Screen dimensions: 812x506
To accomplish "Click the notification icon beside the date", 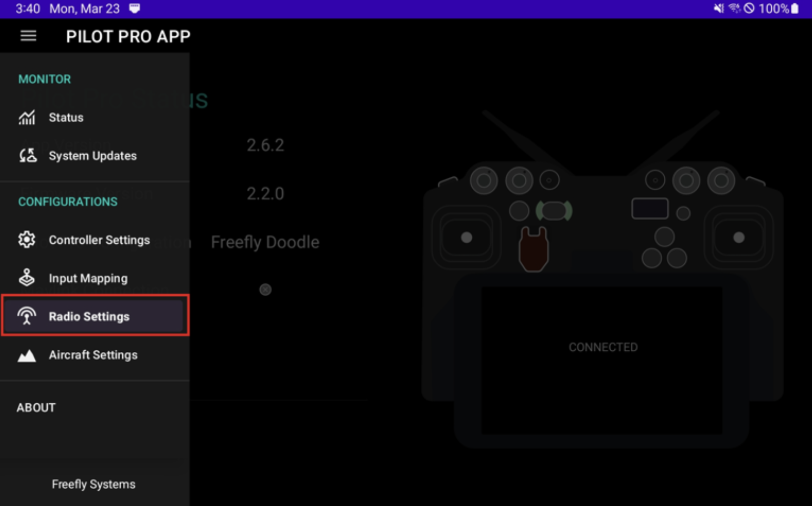I will (x=135, y=8).
